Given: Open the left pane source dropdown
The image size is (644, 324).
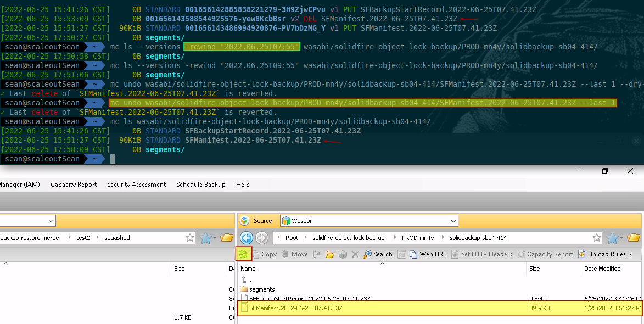Looking at the screenshot, I should click(x=51, y=221).
